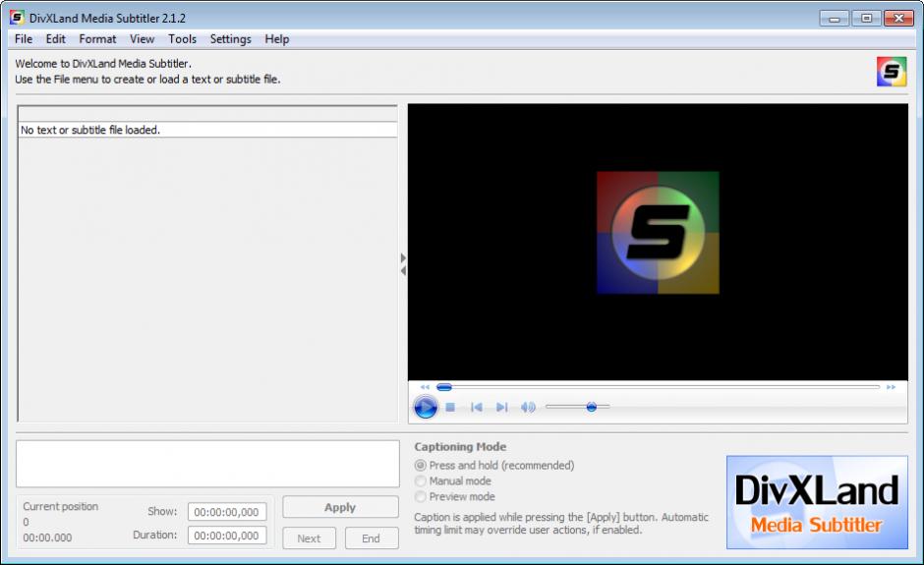This screenshot has height=565, width=924.
Task: Close the DivXLand Media Subtitler window
Action: click(x=898, y=19)
